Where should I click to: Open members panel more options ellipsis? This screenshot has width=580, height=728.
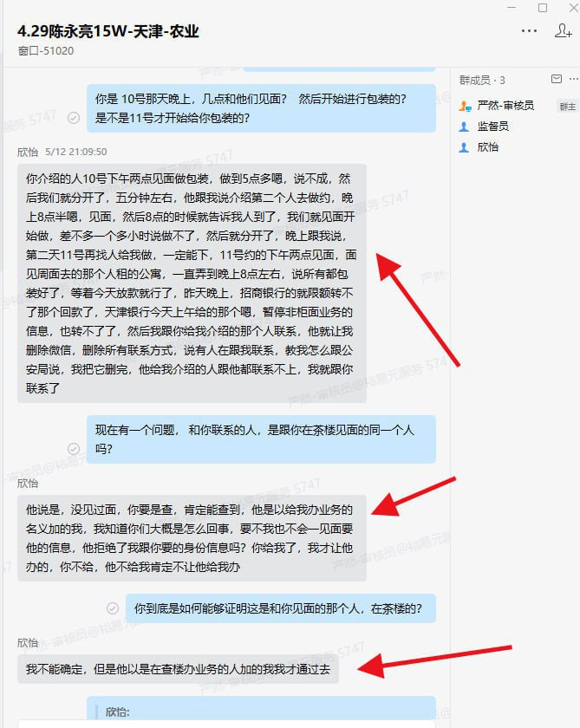tap(574, 79)
